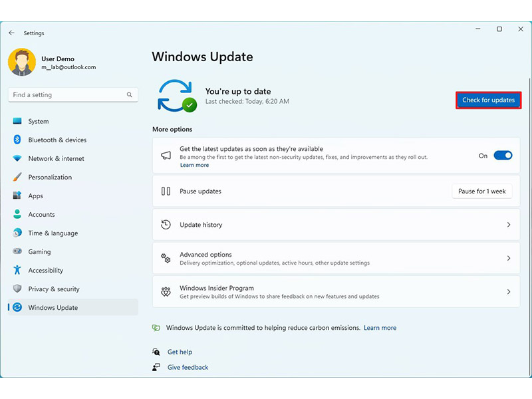Screen dimensions: 532x399
Task: Open Gaming settings label
Action: [x=39, y=252]
